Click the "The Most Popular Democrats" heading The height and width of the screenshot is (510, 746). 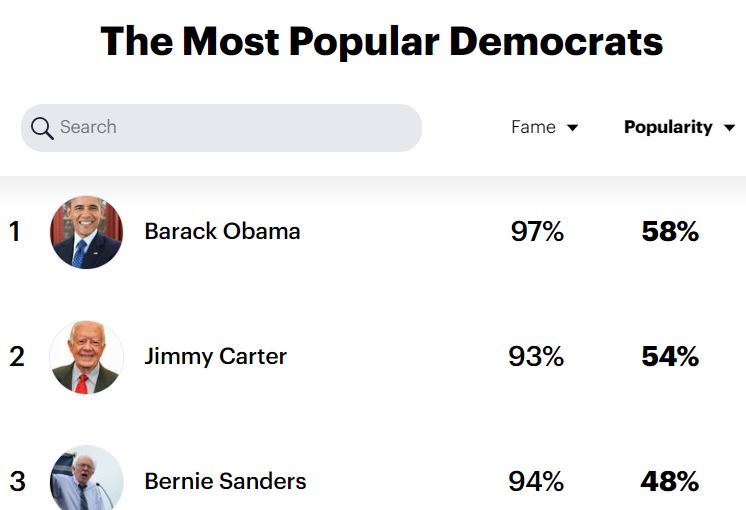click(381, 42)
